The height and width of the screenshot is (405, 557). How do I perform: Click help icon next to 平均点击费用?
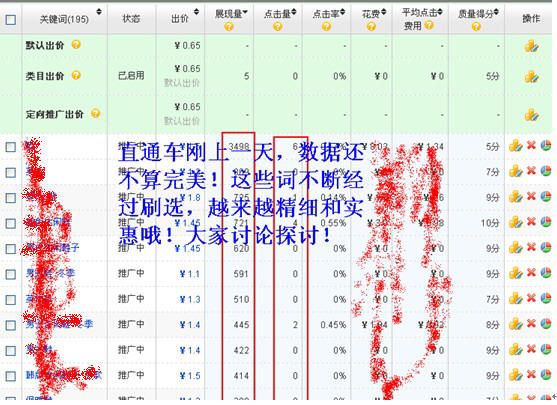point(429,25)
